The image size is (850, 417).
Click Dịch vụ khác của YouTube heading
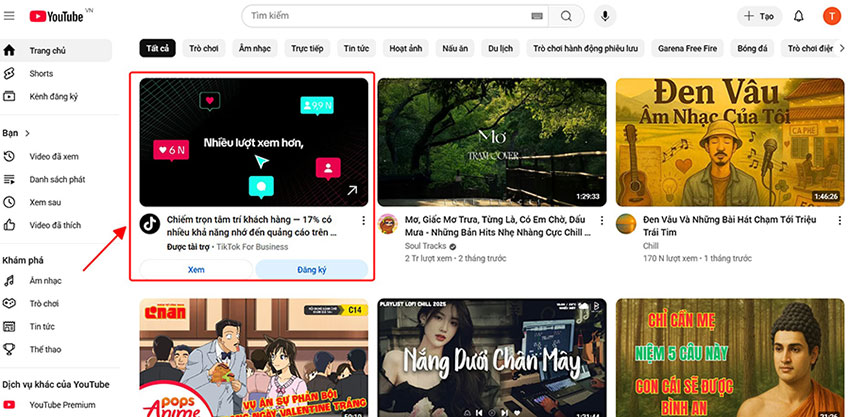pyautogui.click(x=56, y=384)
